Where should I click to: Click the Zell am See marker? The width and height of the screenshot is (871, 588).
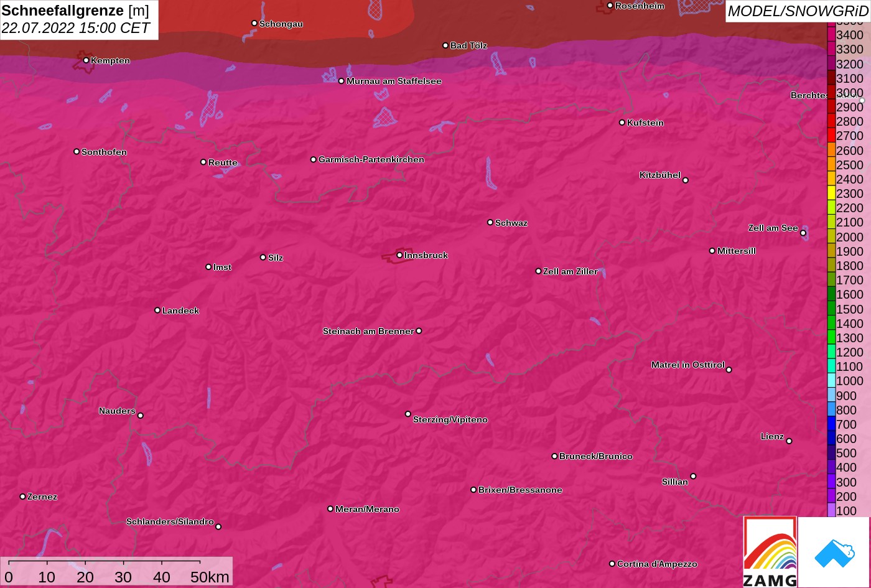803,233
